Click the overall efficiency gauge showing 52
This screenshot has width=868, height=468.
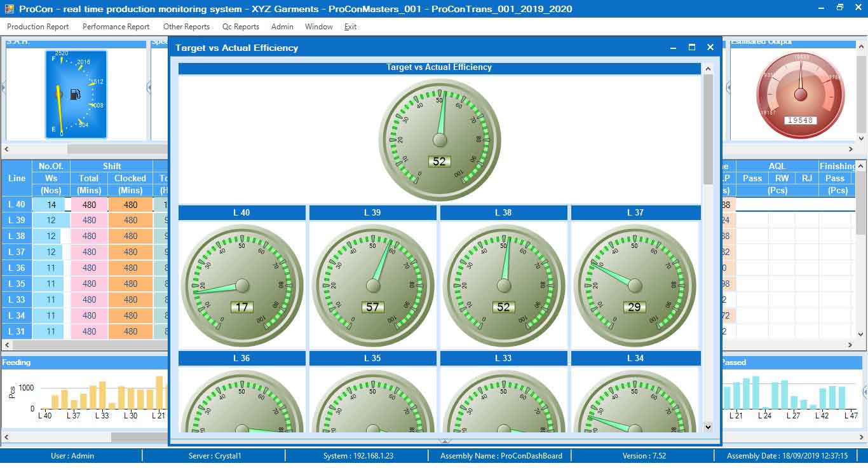pos(440,140)
